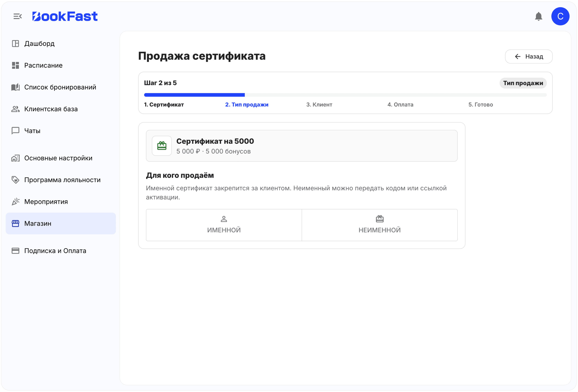Viewport: 578px width, 392px height.
Task: Open Мероприятия section
Action: (x=61, y=202)
